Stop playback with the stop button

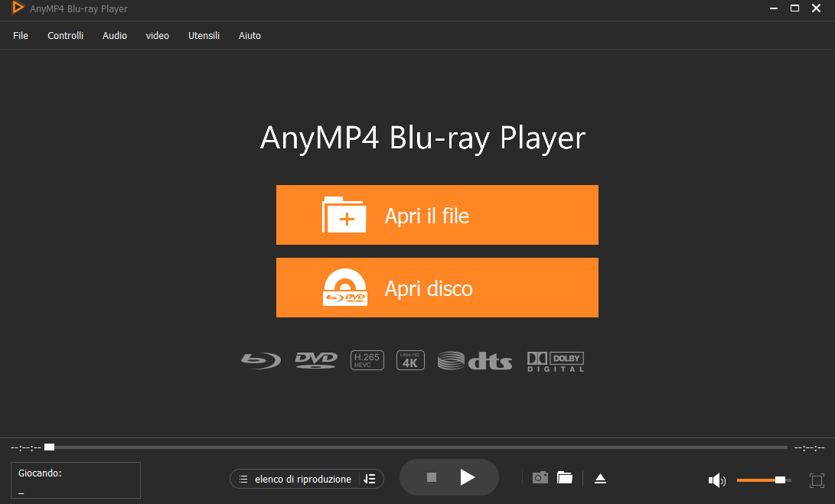point(432,477)
